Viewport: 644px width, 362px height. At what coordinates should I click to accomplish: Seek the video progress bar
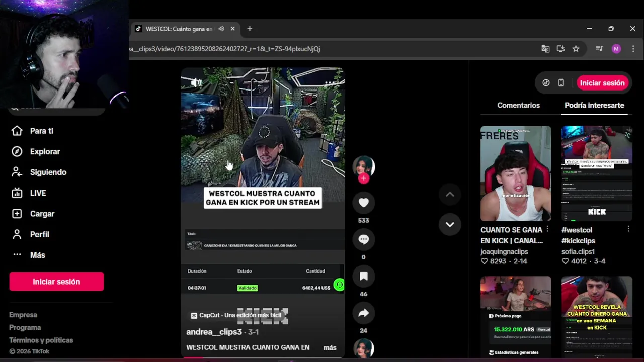[263, 357]
